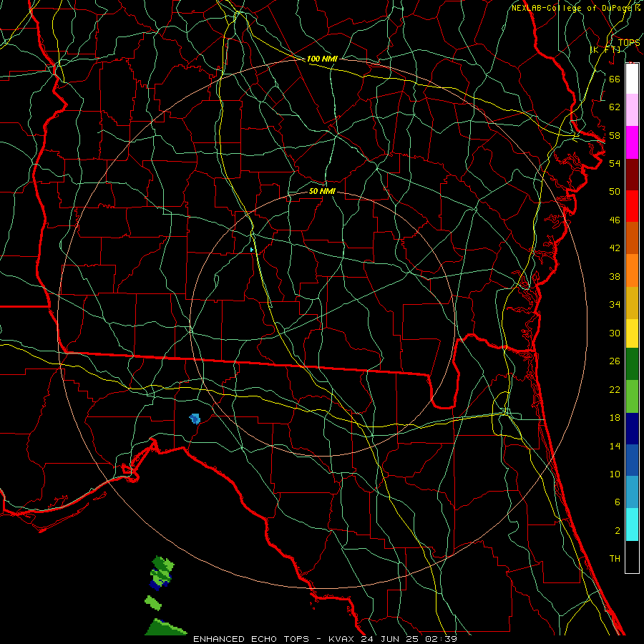Select the dark green legend swatch

[x=632, y=364]
